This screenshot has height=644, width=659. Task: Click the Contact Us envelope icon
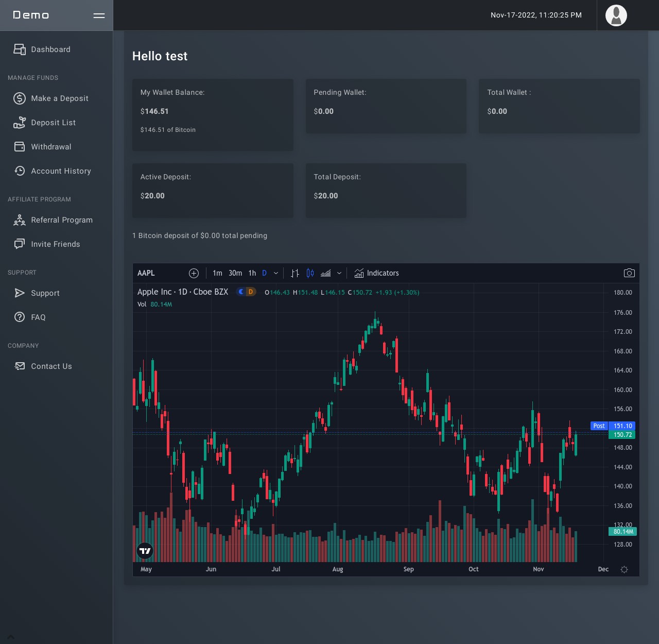(x=20, y=366)
